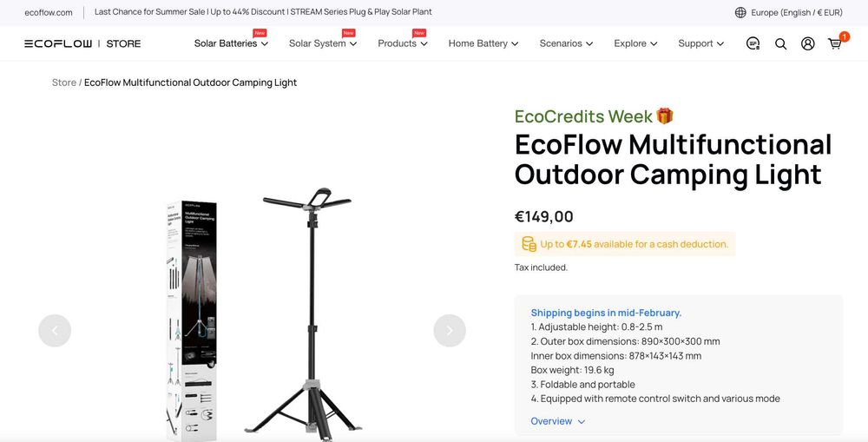
Task: Show next product image arrow
Action: click(450, 331)
